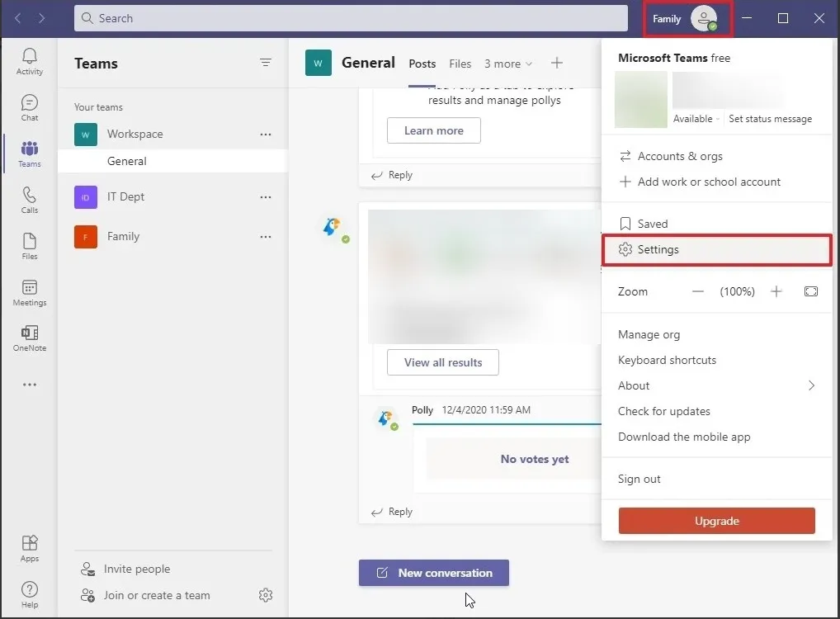The height and width of the screenshot is (619, 840).
Task: Open more options for IT Dept team
Action: coord(265,196)
